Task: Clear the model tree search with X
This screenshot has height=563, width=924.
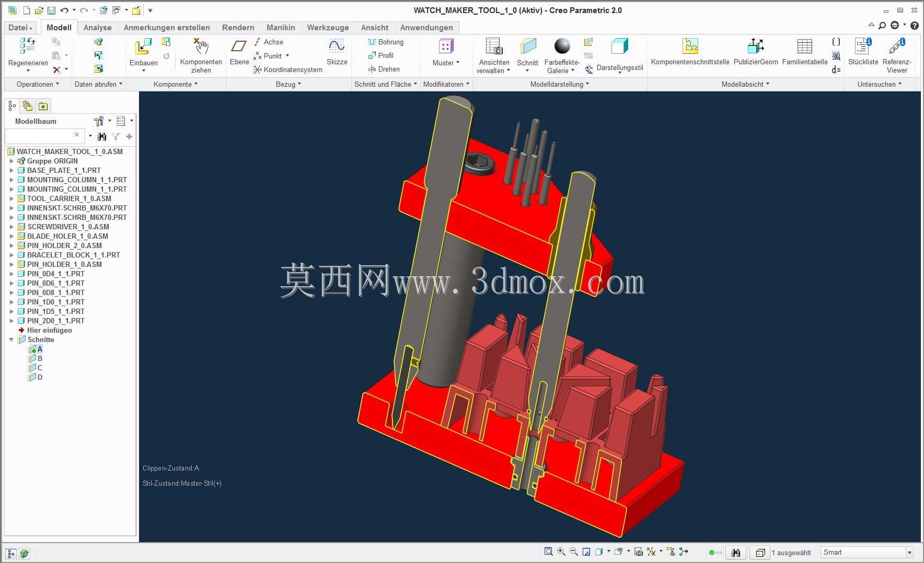Action: (x=77, y=135)
